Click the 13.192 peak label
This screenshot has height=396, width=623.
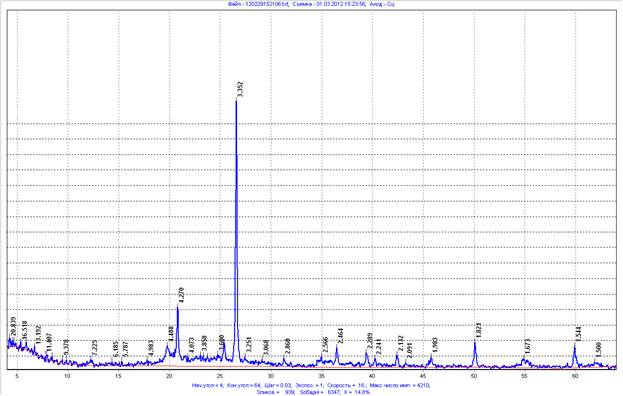[38, 334]
